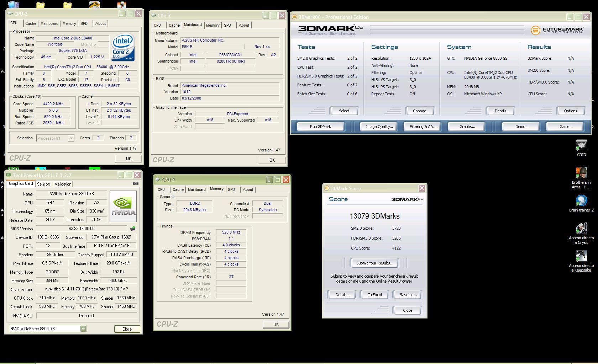598x364 pixels.
Task: Select the Graphics Card tab in GPU-Z
Action: coord(21,184)
